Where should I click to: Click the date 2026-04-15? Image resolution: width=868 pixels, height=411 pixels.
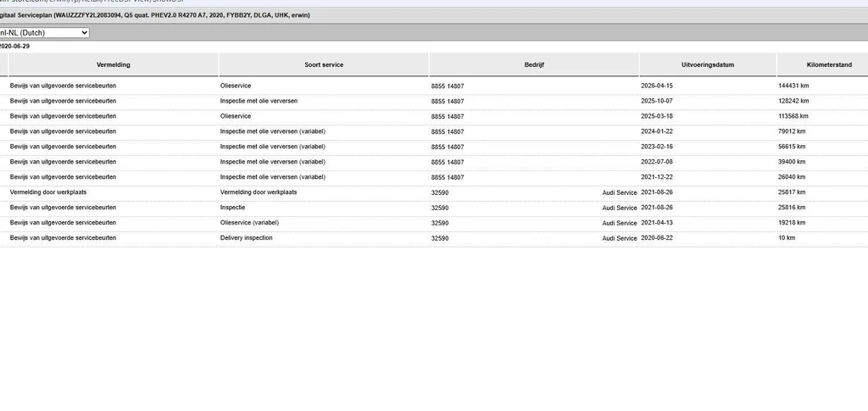(x=657, y=86)
